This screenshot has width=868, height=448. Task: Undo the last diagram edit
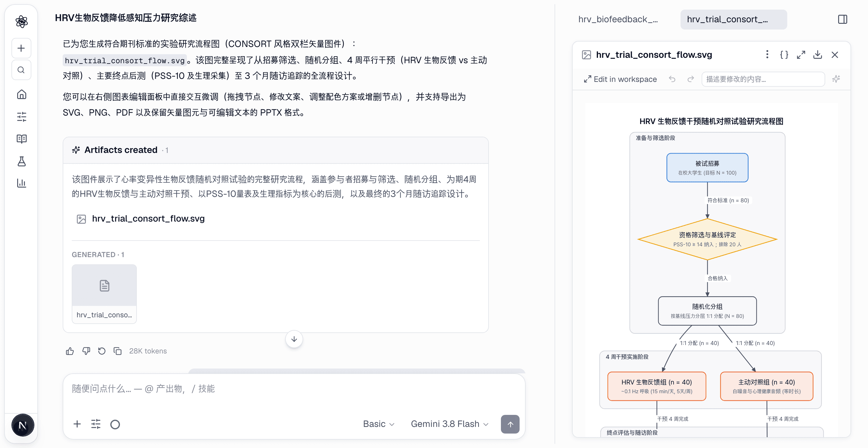pos(672,79)
